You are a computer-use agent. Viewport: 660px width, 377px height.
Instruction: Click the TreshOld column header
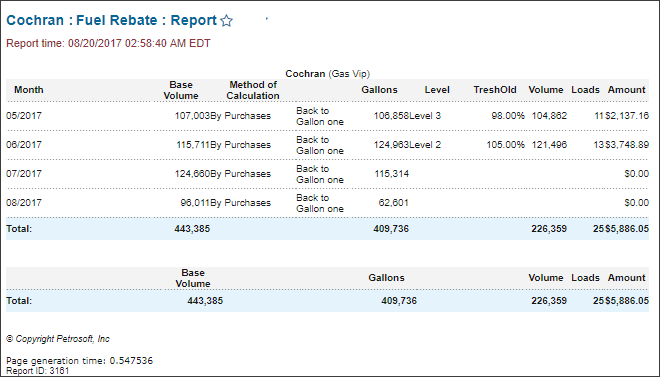click(x=495, y=90)
